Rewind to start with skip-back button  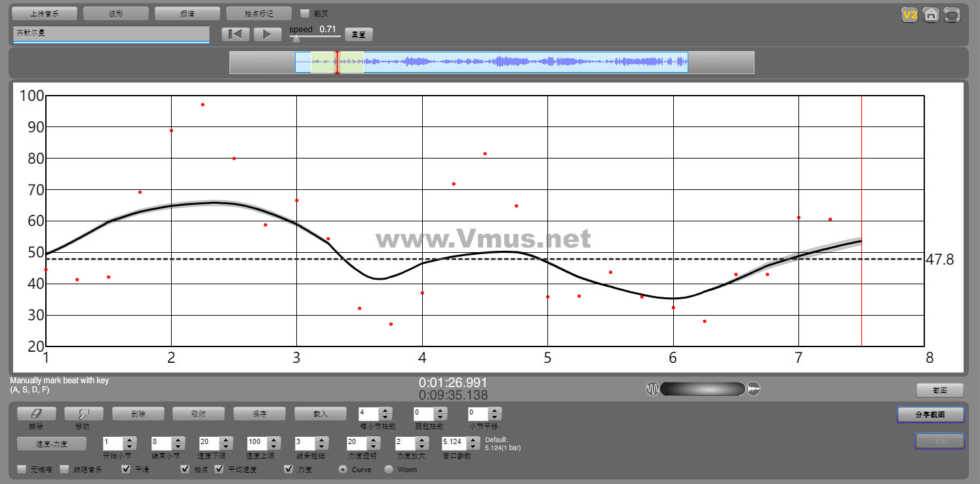coord(235,34)
